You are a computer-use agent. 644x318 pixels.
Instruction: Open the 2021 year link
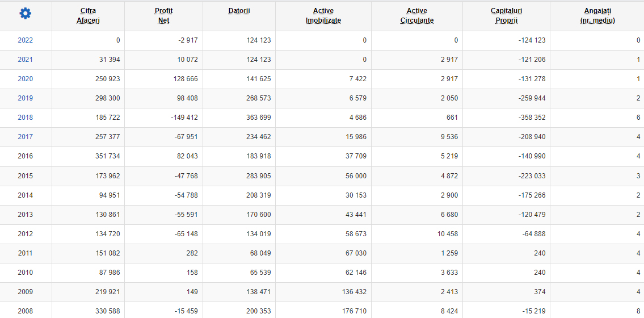click(26, 60)
